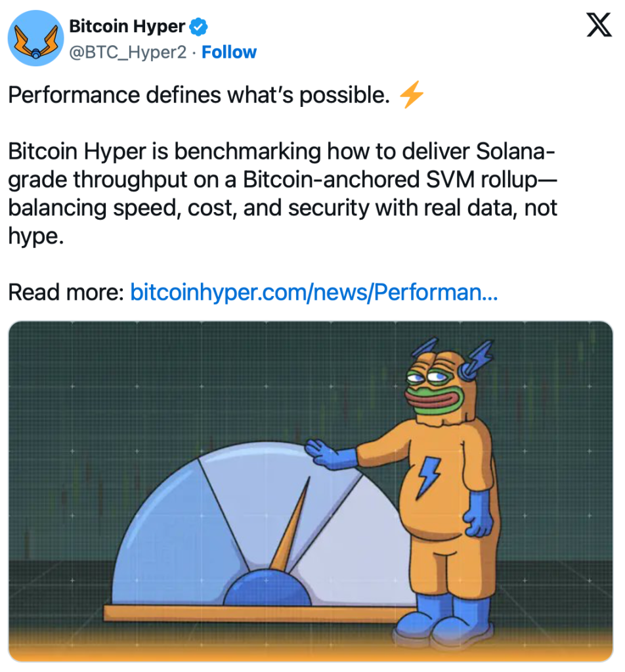
Task: Click the Bitcoin Hyper profile avatar
Action: coord(35,39)
